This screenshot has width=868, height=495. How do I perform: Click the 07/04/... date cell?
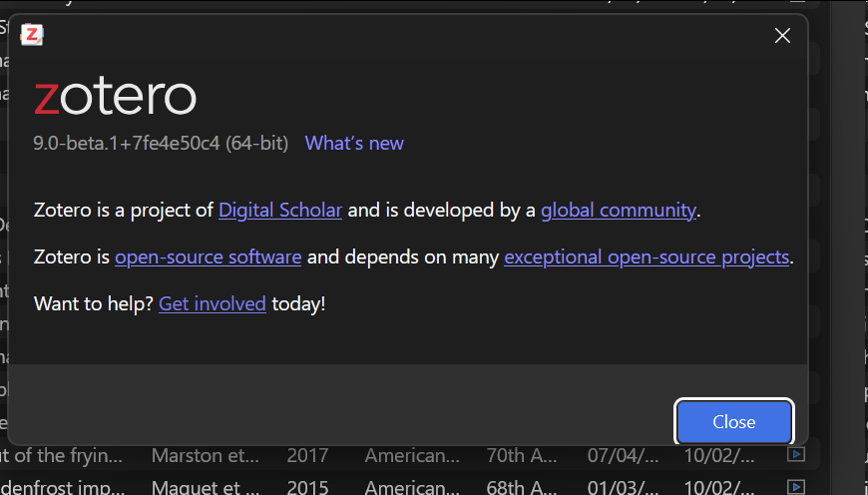tap(624, 456)
